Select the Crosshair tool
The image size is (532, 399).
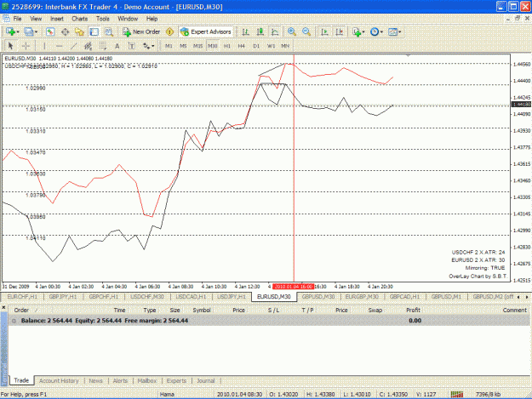pyautogui.click(x=26, y=46)
